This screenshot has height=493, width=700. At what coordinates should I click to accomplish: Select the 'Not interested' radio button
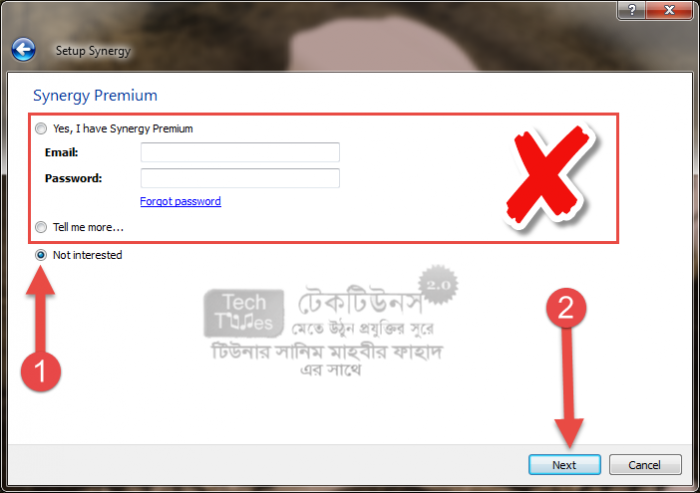pyautogui.click(x=41, y=255)
